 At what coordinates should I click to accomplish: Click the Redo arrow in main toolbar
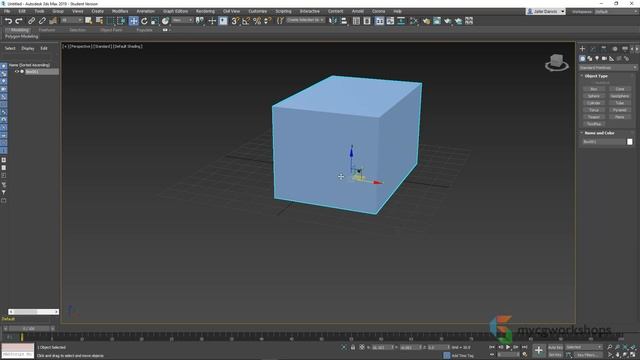[18, 21]
